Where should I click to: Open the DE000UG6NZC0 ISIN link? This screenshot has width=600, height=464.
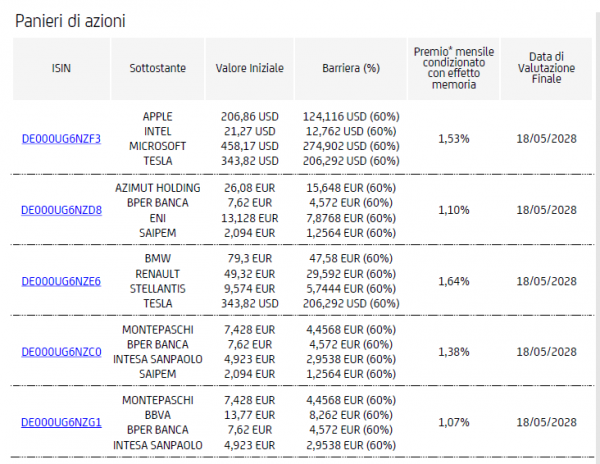61,352
